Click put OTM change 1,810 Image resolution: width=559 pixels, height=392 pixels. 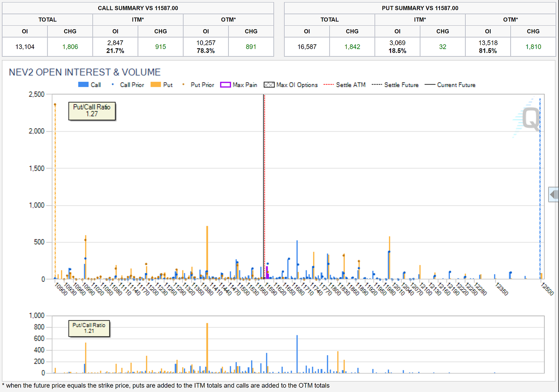pyautogui.click(x=533, y=47)
